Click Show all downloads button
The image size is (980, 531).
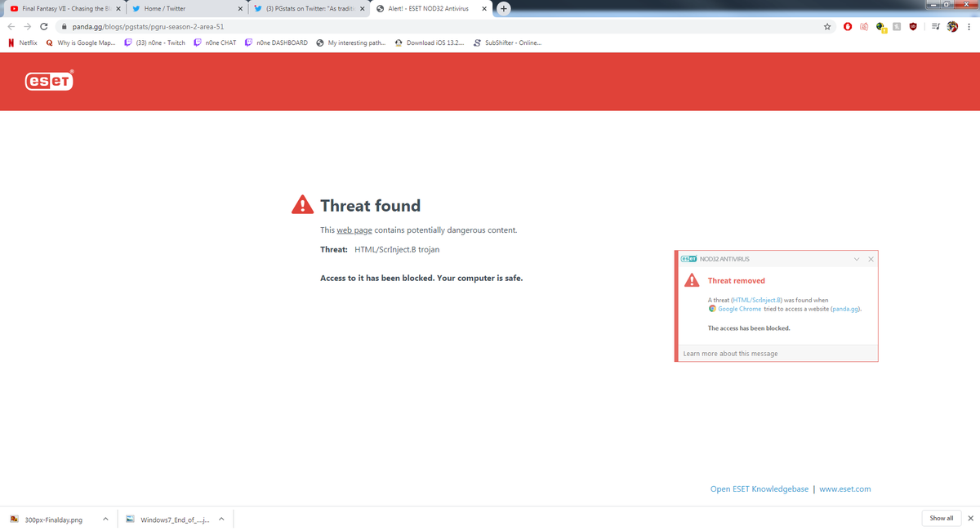point(941,518)
